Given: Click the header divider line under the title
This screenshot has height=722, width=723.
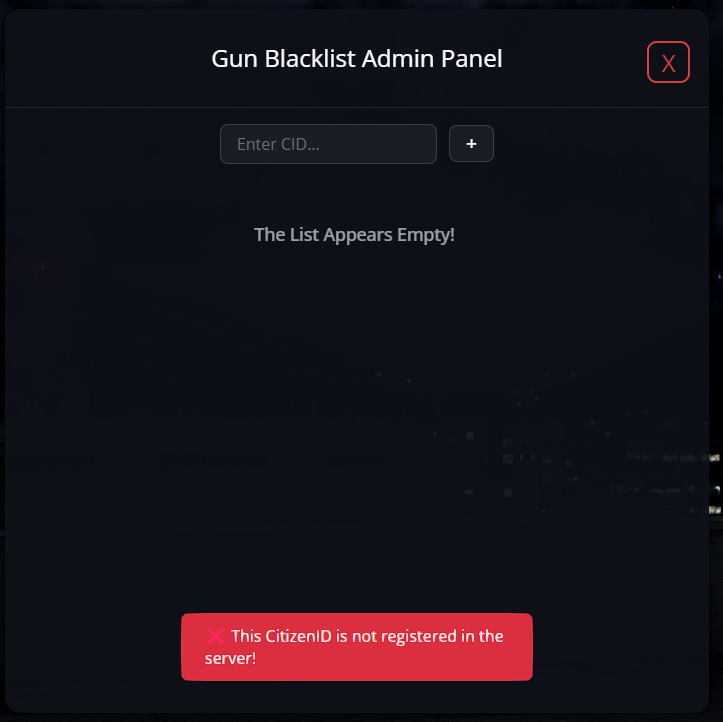Looking at the screenshot, I should pyautogui.click(x=357, y=107).
